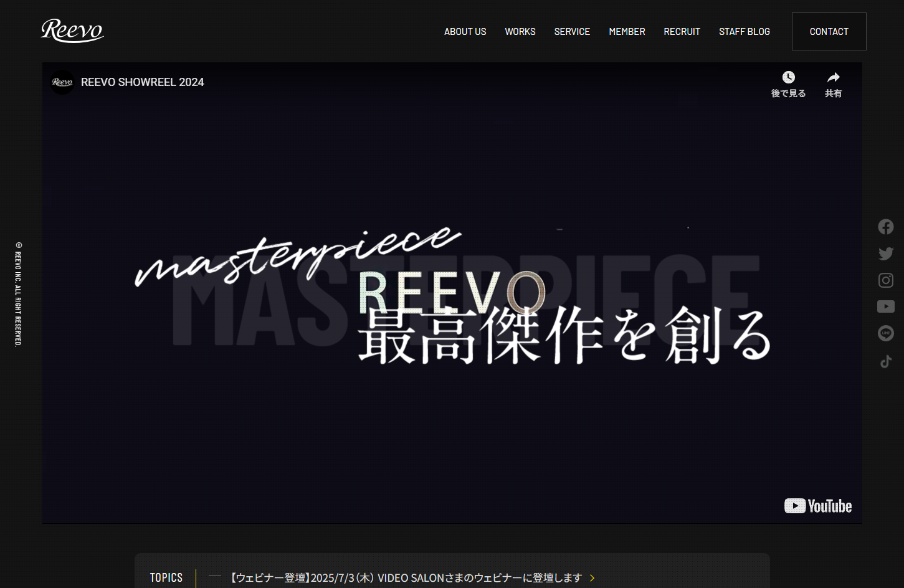Viewport: 904px width, 588px height.
Task: Visit the STAFF BLOG page
Action: tap(744, 32)
